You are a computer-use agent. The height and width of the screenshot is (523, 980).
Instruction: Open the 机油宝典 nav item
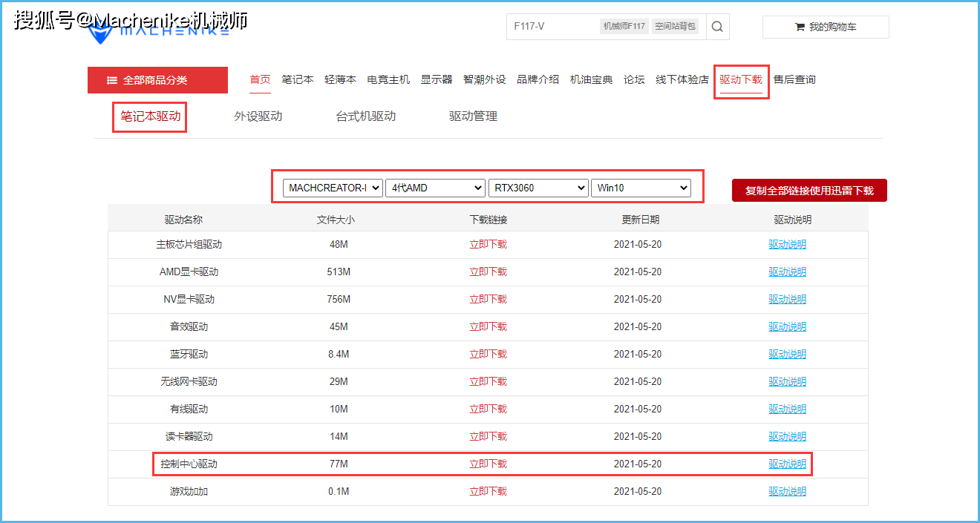point(592,79)
